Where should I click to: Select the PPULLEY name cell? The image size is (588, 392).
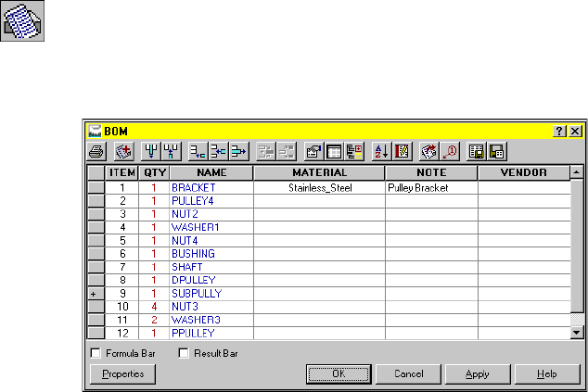(211, 333)
